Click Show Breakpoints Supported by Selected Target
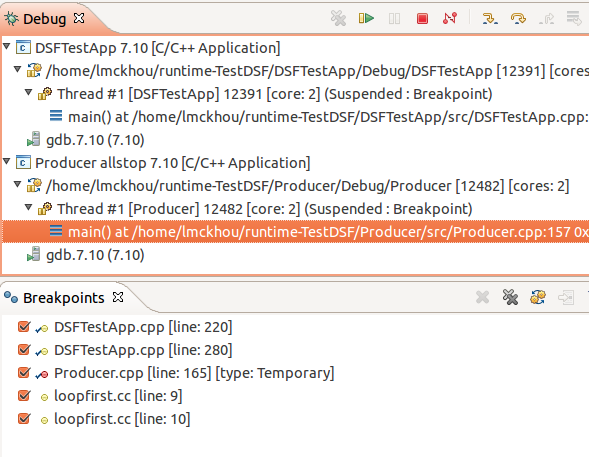Screen dimensions: 589x457 538,297
